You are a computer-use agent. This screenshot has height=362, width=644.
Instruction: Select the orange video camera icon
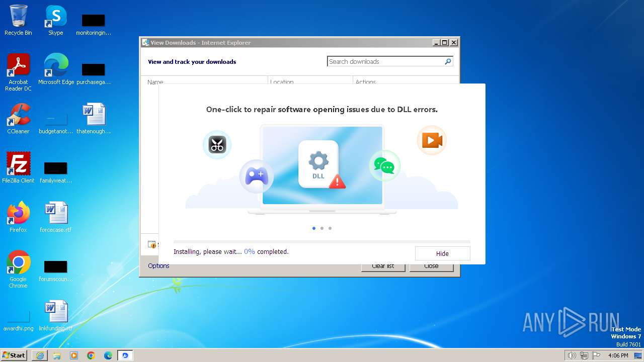(x=432, y=140)
